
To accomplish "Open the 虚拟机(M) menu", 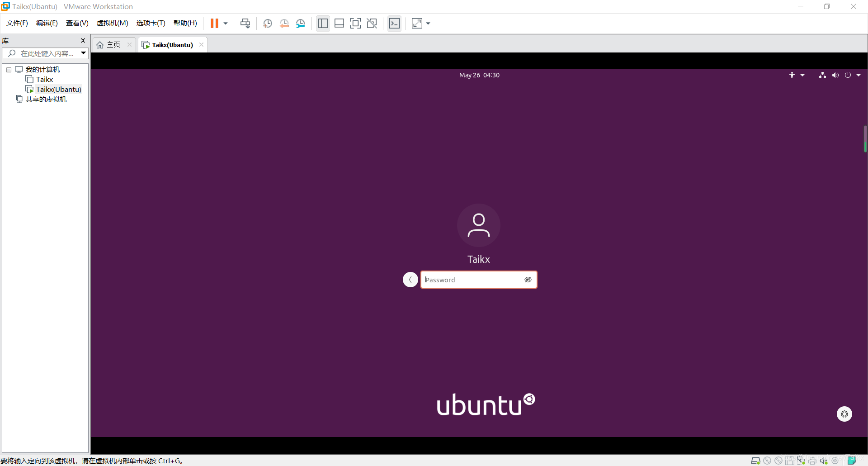I will coord(113,23).
